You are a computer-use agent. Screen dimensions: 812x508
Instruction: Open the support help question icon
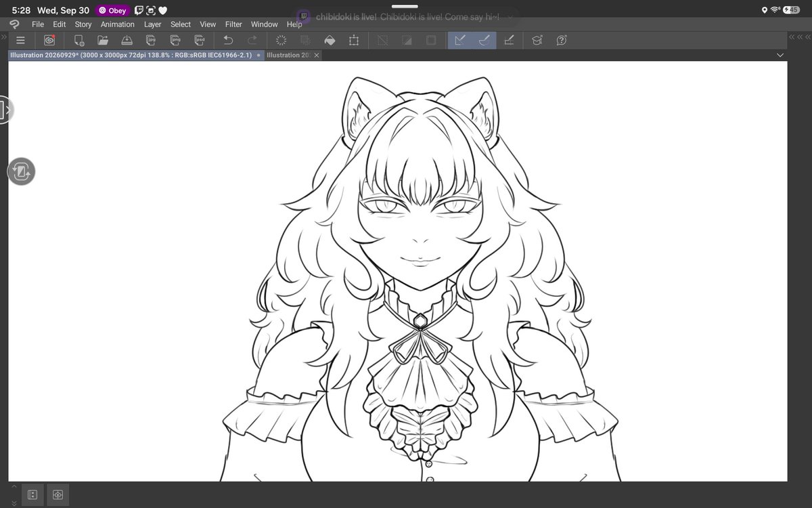click(x=562, y=40)
